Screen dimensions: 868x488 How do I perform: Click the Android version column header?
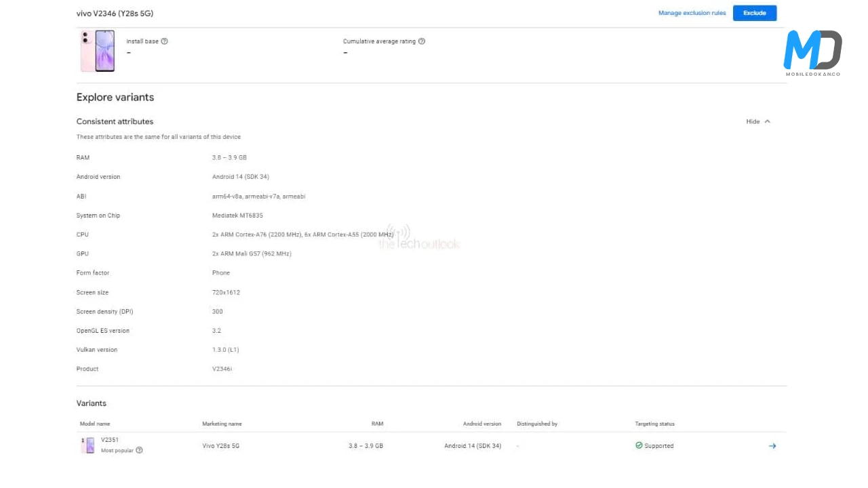coord(481,424)
